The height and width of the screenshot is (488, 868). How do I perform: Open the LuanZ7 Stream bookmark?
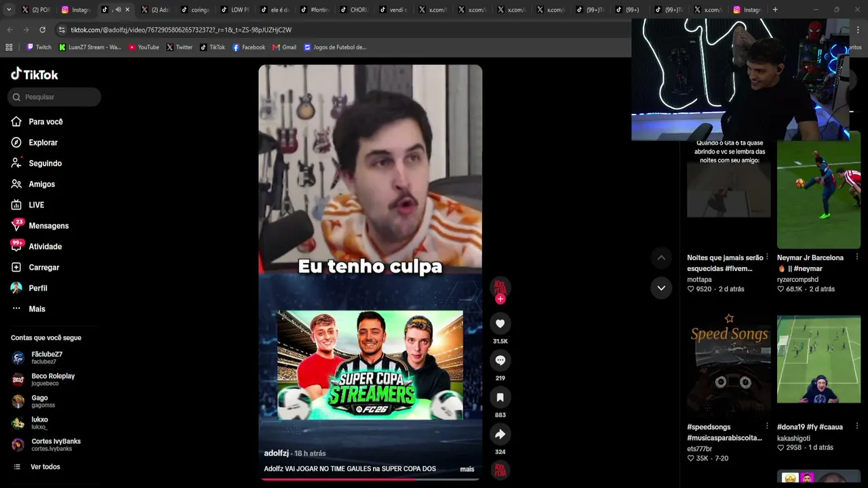point(90,47)
